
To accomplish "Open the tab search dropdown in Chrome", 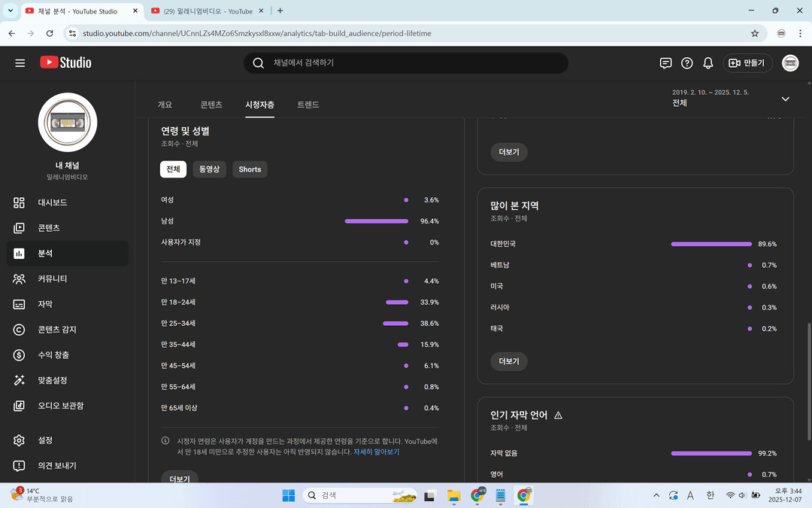I will 11,11.
